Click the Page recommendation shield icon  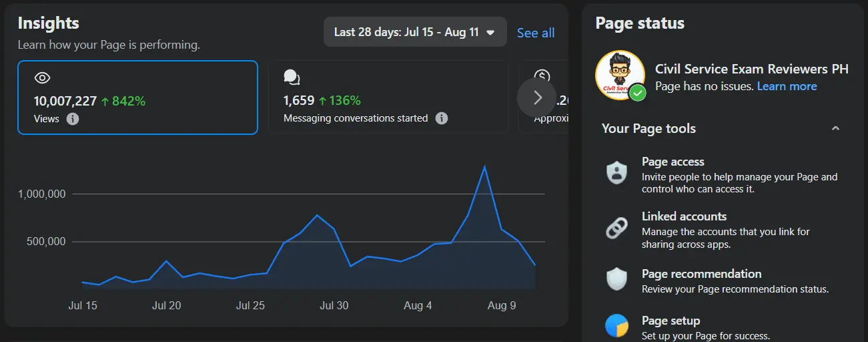click(617, 279)
